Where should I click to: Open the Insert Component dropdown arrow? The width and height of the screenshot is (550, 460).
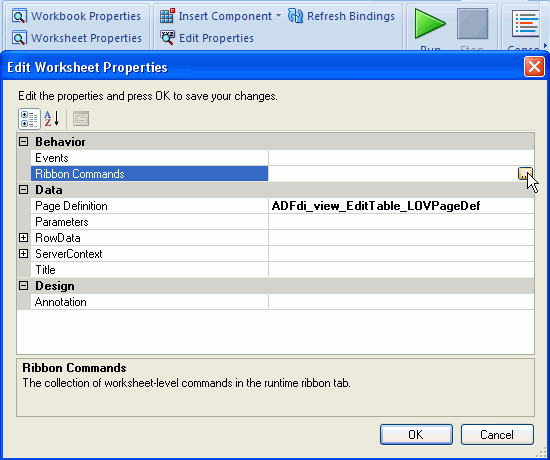tap(278, 16)
